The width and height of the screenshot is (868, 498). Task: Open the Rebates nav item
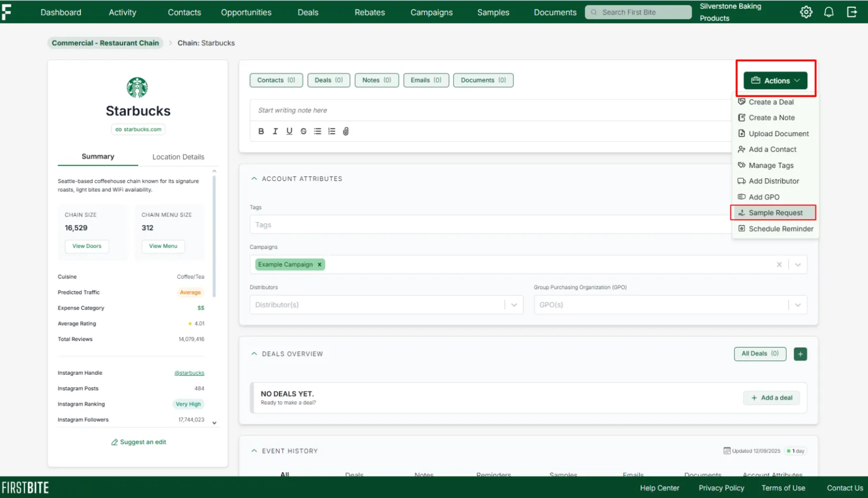pos(370,12)
